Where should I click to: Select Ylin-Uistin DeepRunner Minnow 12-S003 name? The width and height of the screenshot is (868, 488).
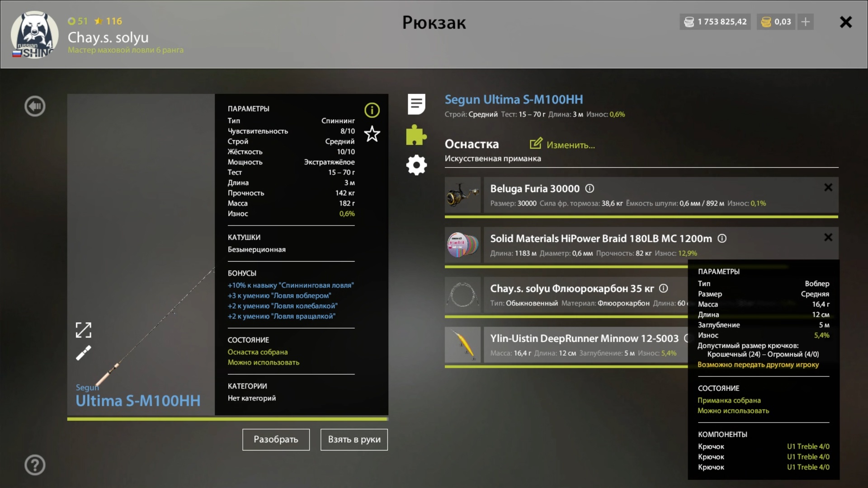584,338
